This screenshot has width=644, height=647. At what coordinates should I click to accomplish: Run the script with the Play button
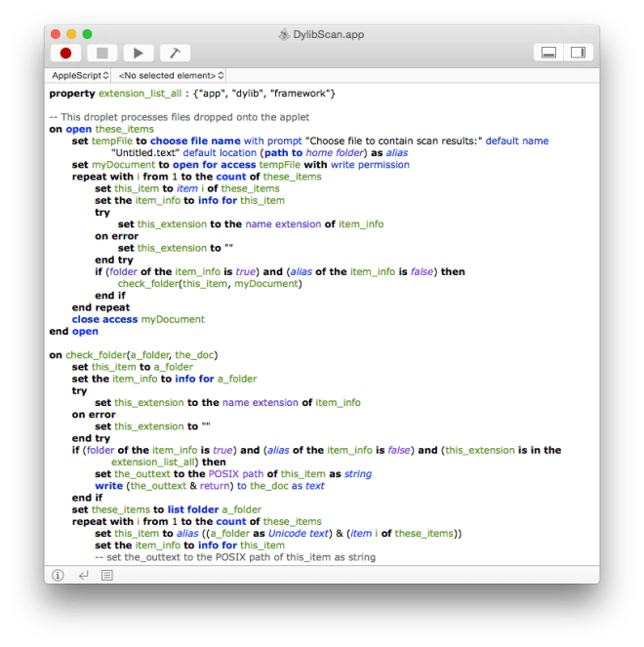click(x=139, y=53)
